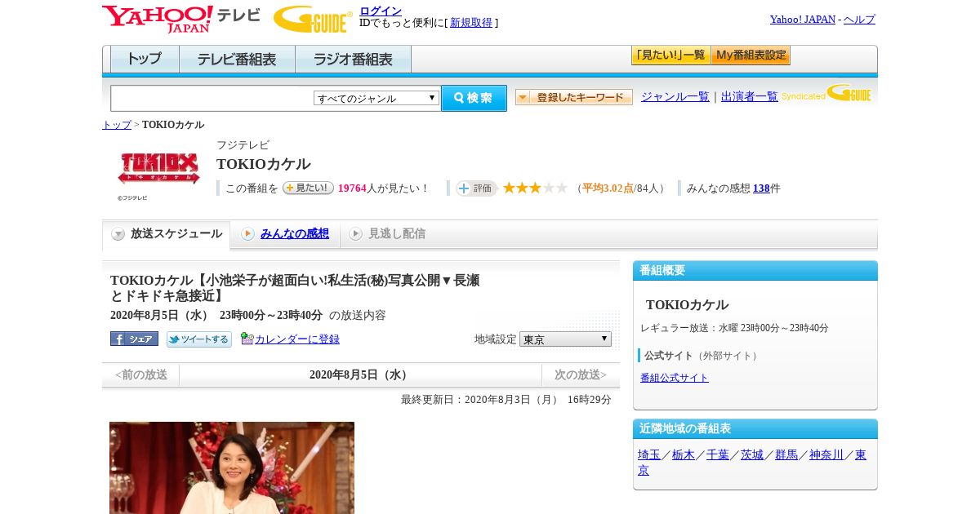This screenshot has height=514, width=980.
Task: Open the ヘルプ link
Action: (x=859, y=19)
